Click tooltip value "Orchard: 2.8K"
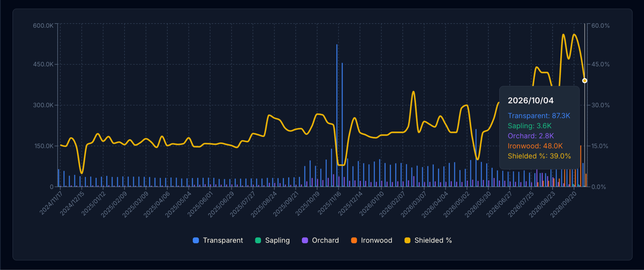 pos(531,136)
